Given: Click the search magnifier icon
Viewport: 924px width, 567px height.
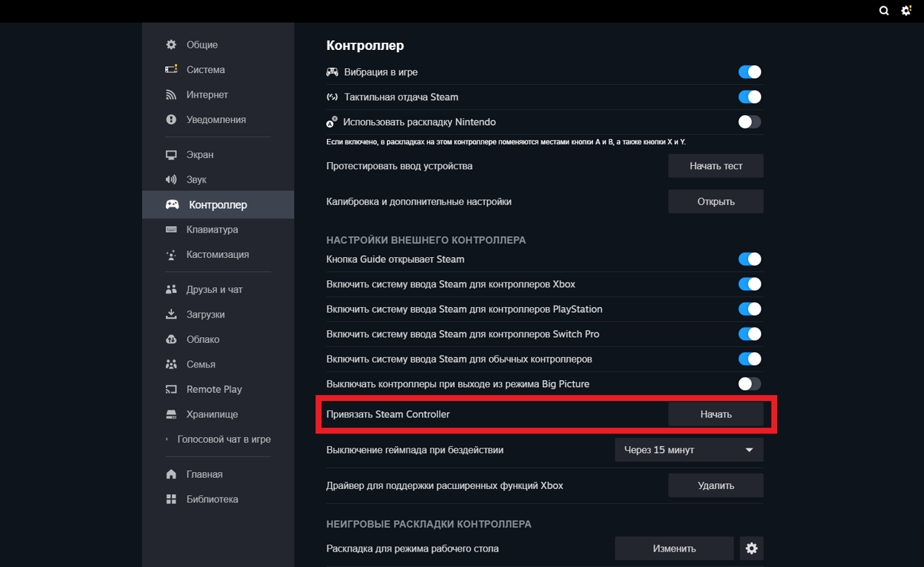Looking at the screenshot, I should click(x=884, y=11).
